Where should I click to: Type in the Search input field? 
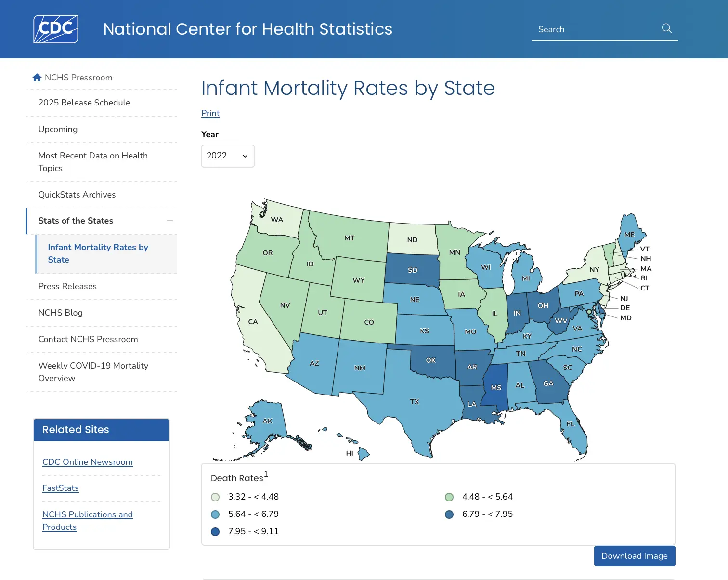595,29
